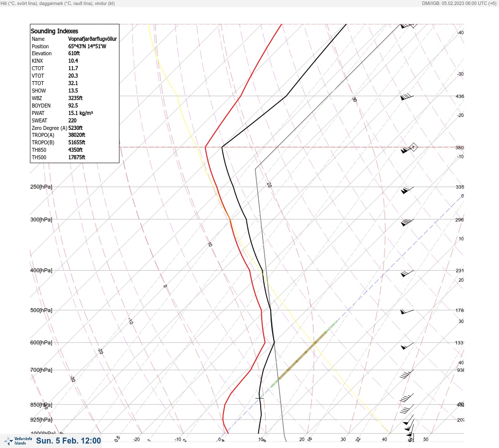Viewport: 499px width, 448px height.
Task: Click the chart legend header text at top left
Action: click(x=58, y=3)
